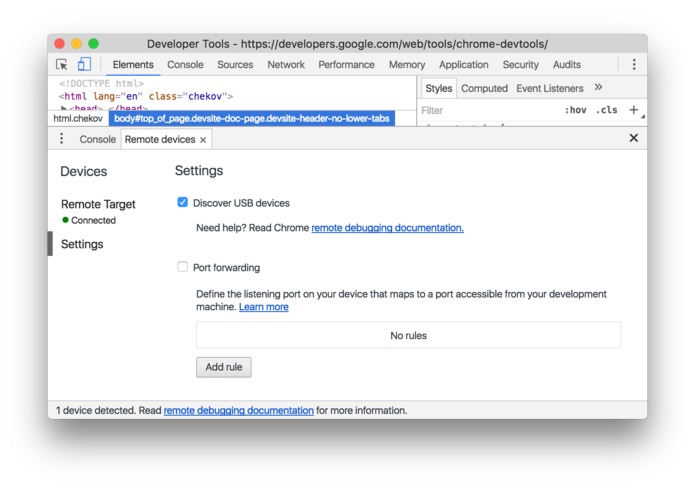Enable the Port forwarding checkbox
The width and height of the screenshot is (695, 494).
(x=182, y=267)
